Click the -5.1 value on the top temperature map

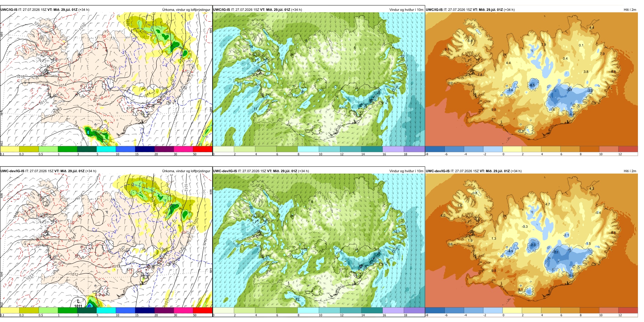569,90
